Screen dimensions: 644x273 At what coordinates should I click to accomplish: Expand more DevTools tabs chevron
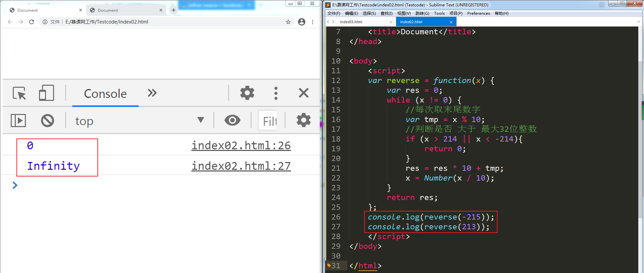pos(152,93)
